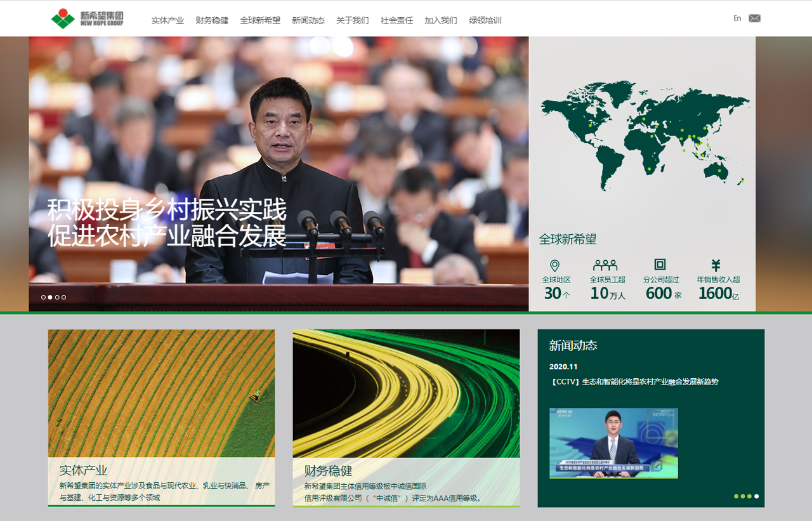Screen dimensions: 812x521
Task: Open the 实体产业 navigation menu
Action: [167, 20]
